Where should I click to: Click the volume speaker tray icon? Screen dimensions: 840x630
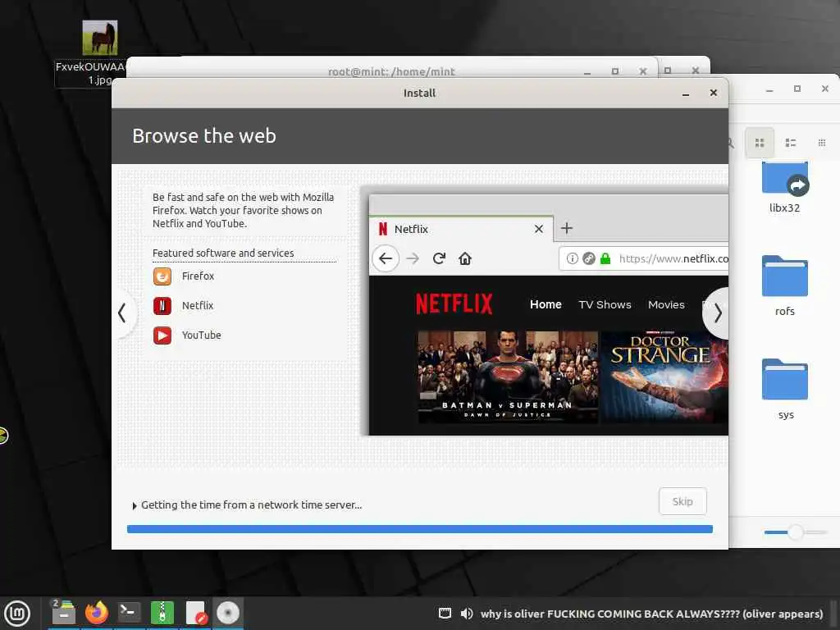pyautogui.click(x=467, y=614)
